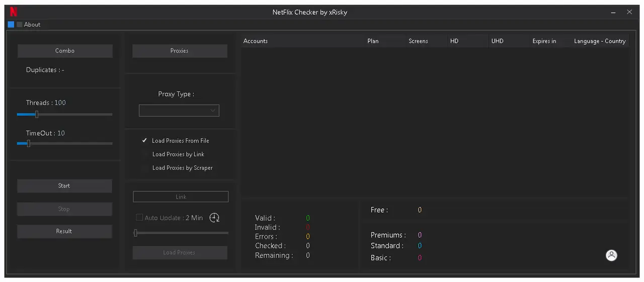Click the blue square menu icon
644x282 pixels.
click(x=11, y=24)
